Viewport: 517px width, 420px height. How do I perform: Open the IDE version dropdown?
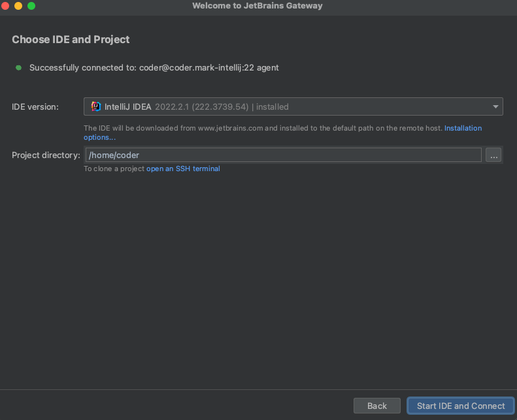click(293, 106)
